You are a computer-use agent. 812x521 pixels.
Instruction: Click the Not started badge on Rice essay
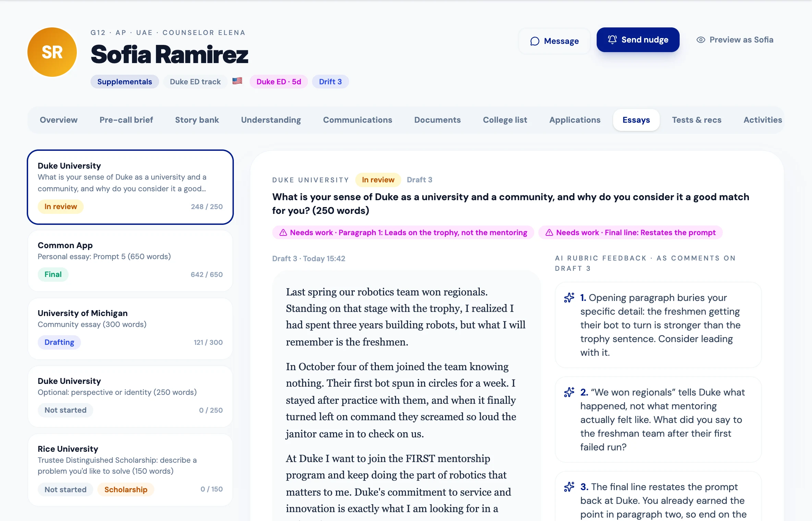65,489
